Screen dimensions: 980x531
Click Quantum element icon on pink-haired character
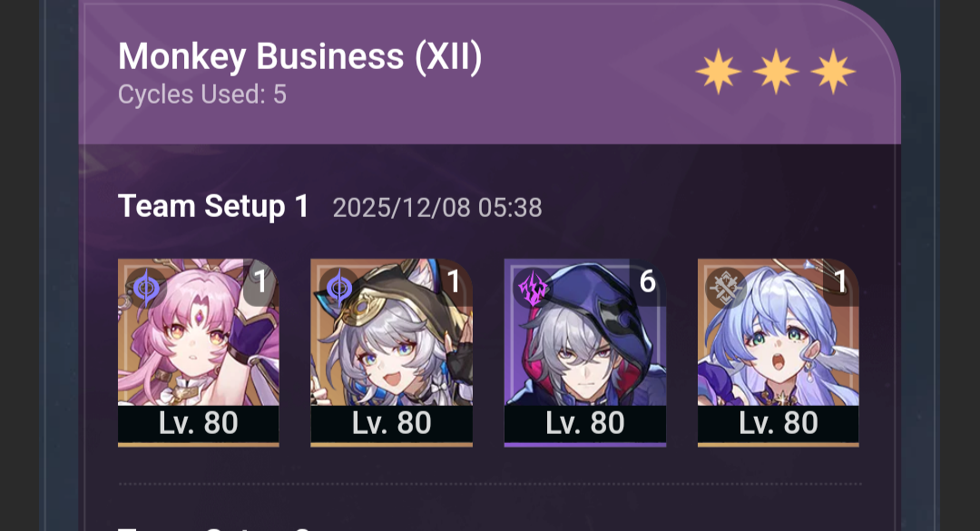(146, 288)
